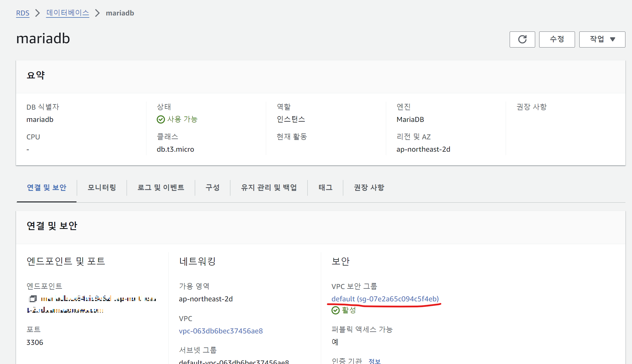Copy the endpoint using copy icon

tap(33, 299)
